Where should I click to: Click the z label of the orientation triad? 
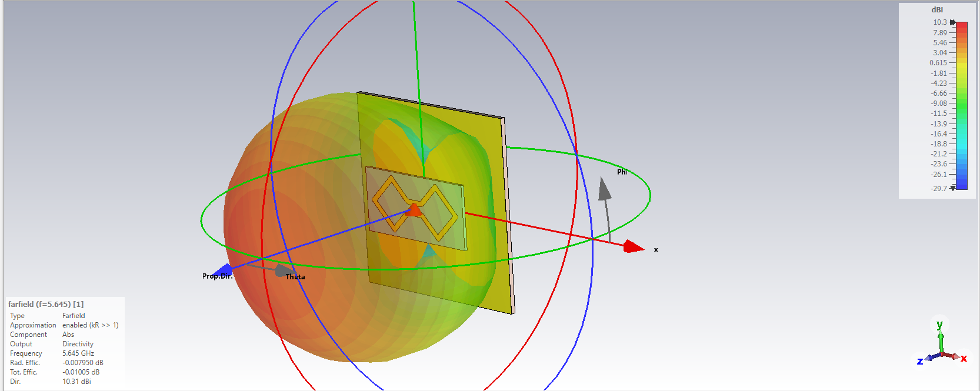[920, 361]
